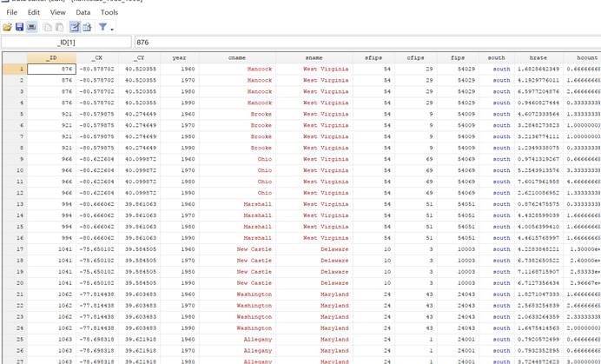
Task: Click Allegany cname in row 25
Action: click(x=258, y=340)
